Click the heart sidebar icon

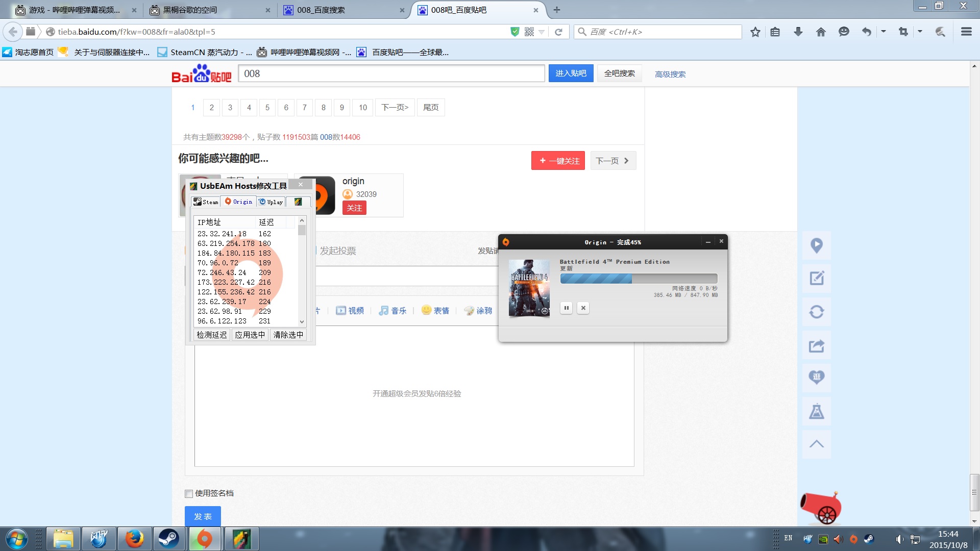pyautogui.click(x=817, y=378)
